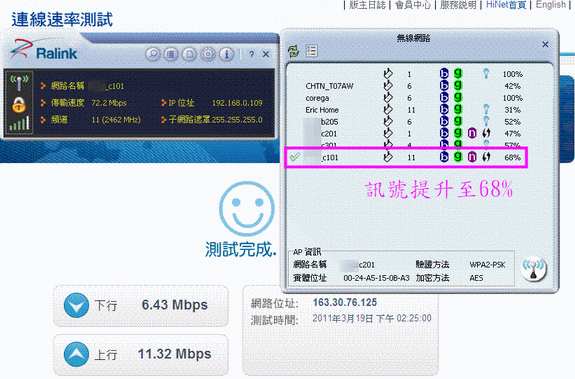Screen dimensions: 575x379
Task: Select the CHTN_T07AW network row
Action: point(414,86)
